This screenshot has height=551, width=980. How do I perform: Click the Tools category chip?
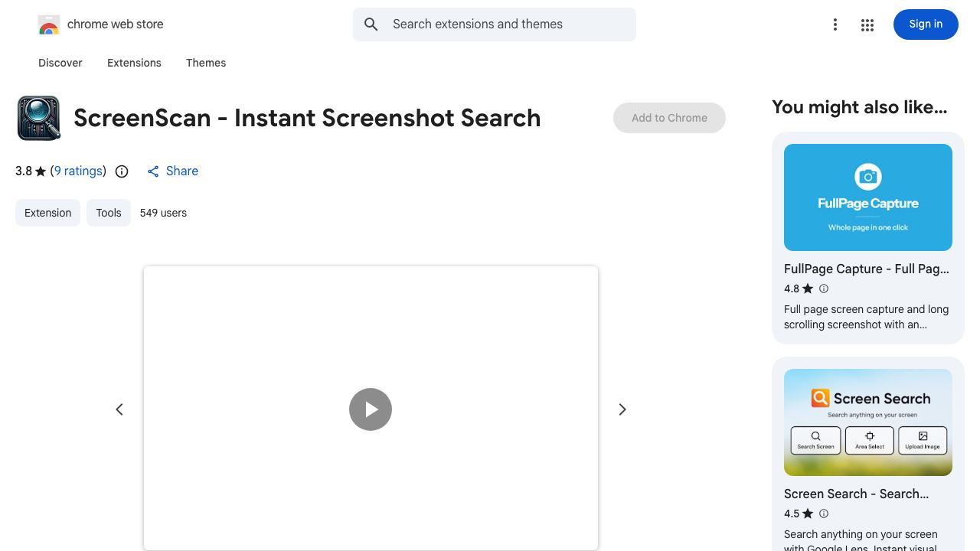pos(109,213)
